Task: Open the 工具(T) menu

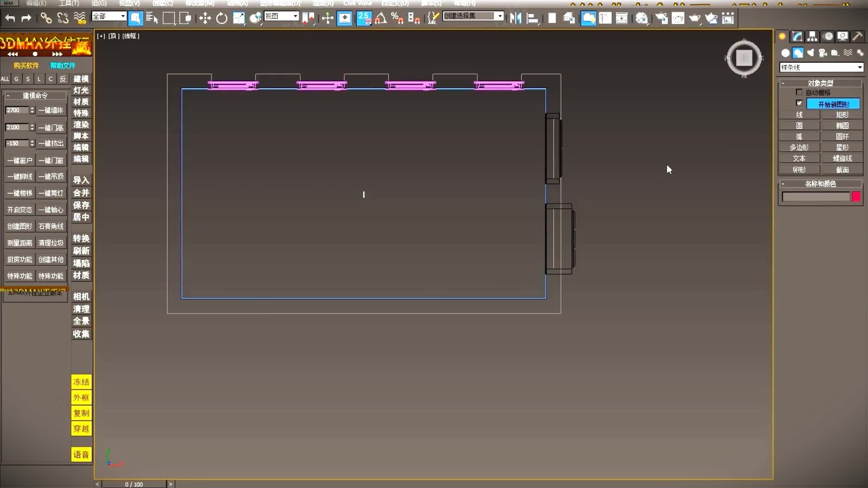Action: (69, 3)
